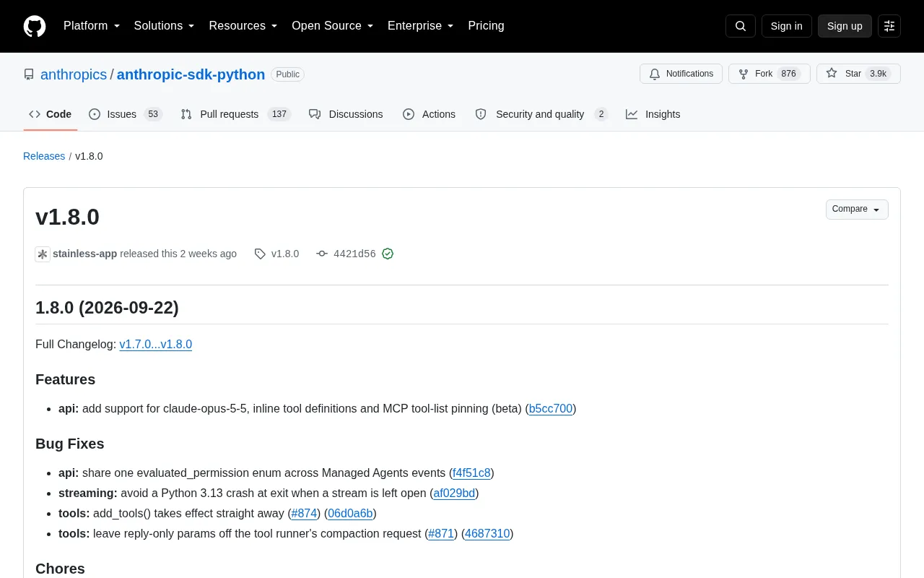The width and height of the screenshot is (924, 578).
Task: Open the Security and quality tab
Action: (541, 114)
